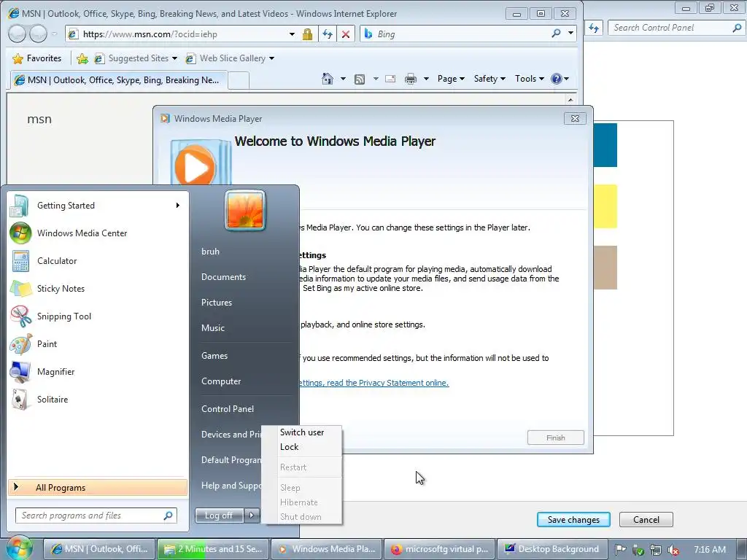The width and height of the screenshot is (747, 560).
Task: Open the Privacy Statement online link
Action: (x=374, y=383)
